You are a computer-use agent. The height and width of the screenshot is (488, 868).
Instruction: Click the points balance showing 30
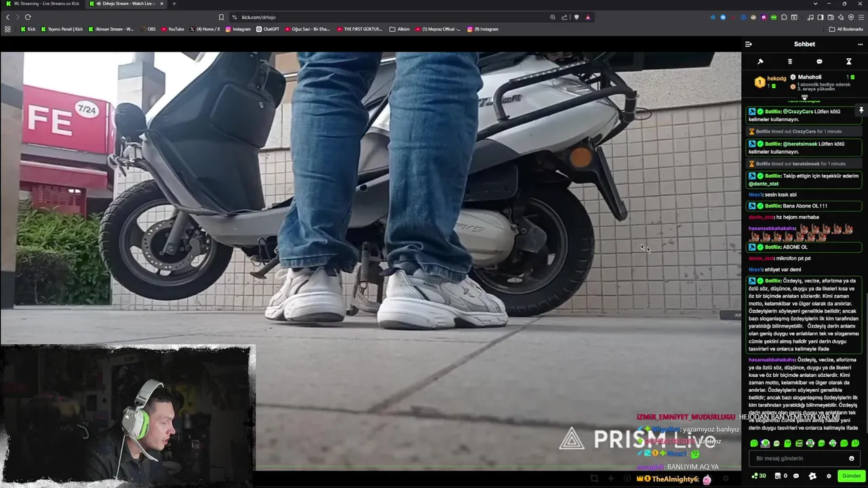[x=759, y=476]
